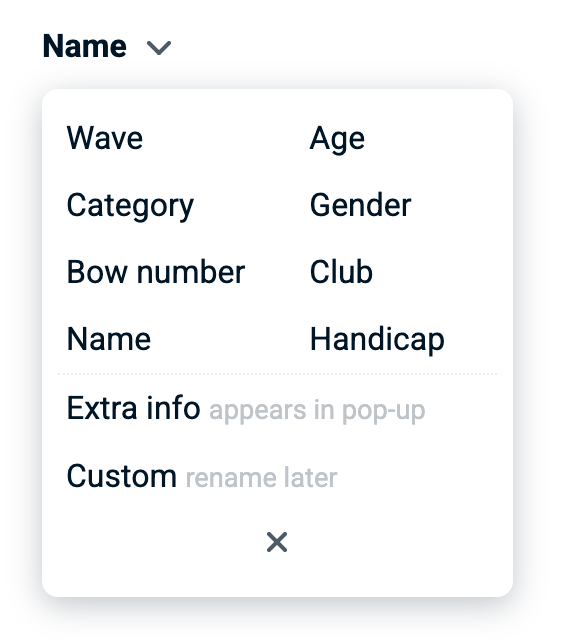
Task: Select the Category option
Action: (x=130, y=206)
